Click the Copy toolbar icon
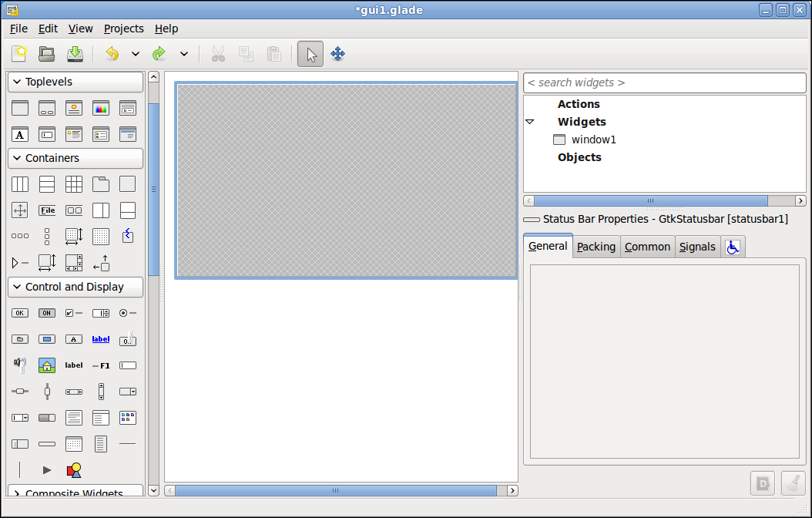 (x=246, y=54)
